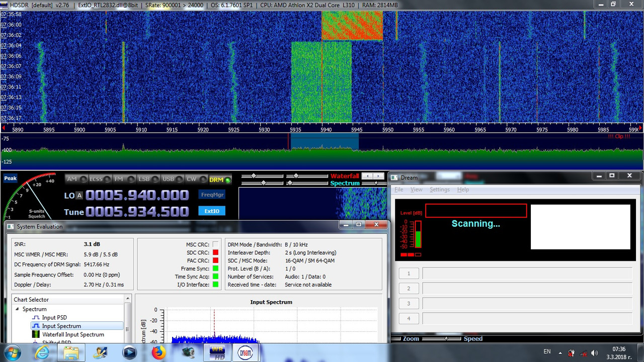Click the Peak meter indicator
The image size is (644, 362).
pos(10,178)
